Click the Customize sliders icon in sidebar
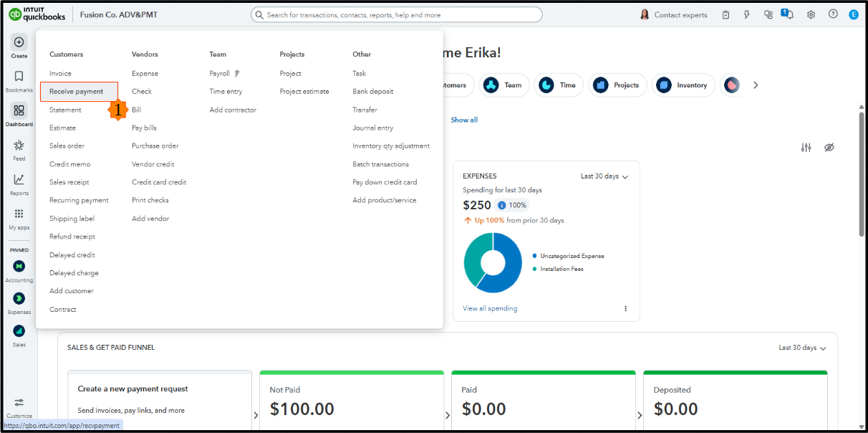 pyautogui.click(x=19, y=403)
